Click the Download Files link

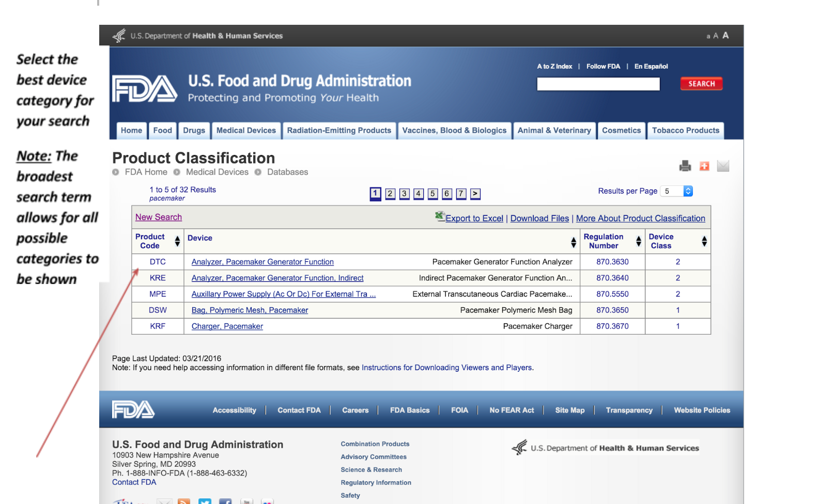(x=539, y=218)
